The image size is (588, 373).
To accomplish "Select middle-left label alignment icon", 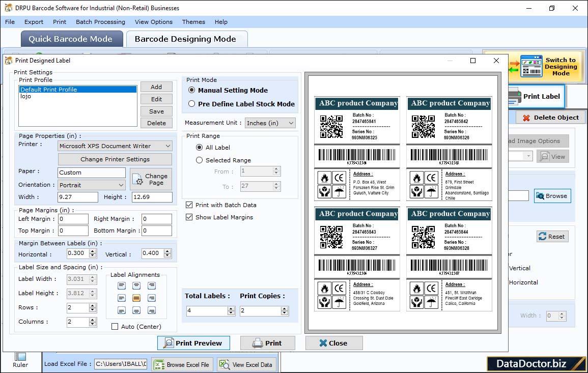I will click(x=122, y=298).
